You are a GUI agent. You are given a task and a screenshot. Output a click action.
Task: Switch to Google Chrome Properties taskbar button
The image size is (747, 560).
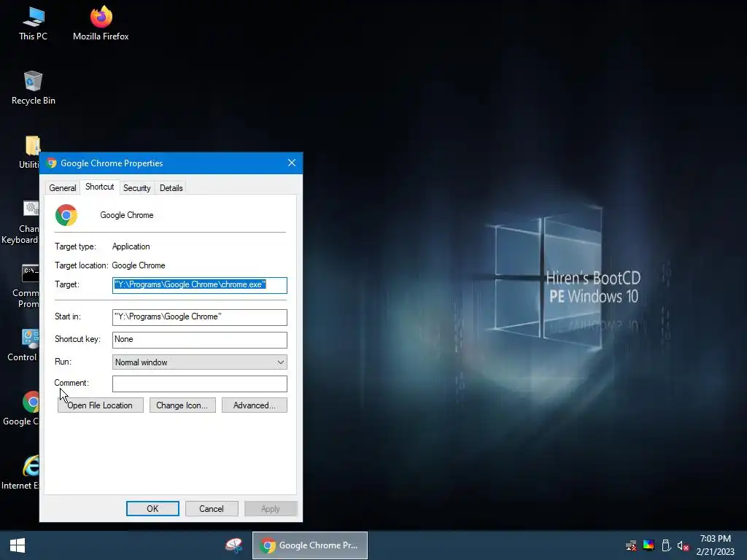coord(309,545)
